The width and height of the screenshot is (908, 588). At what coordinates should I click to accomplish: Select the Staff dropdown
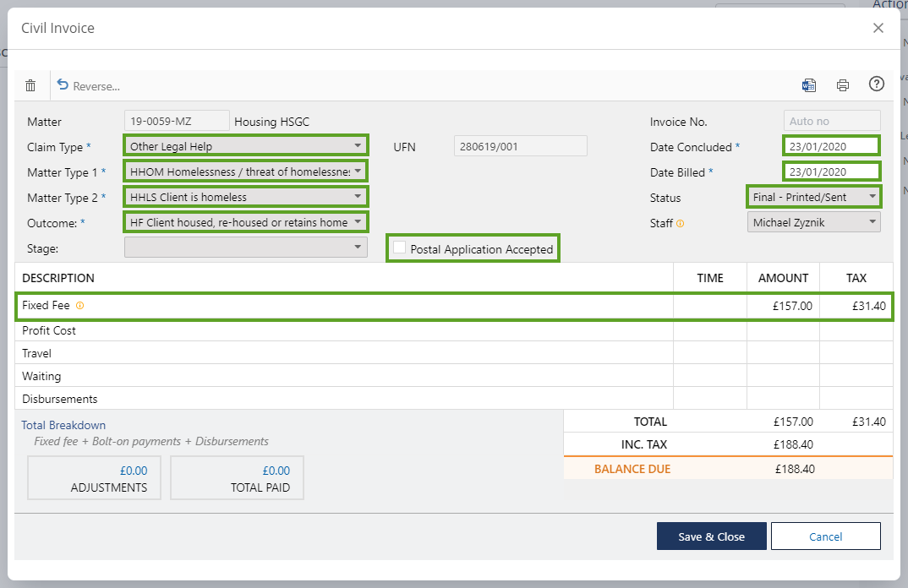pyautogui.click(x=814, y=222)
